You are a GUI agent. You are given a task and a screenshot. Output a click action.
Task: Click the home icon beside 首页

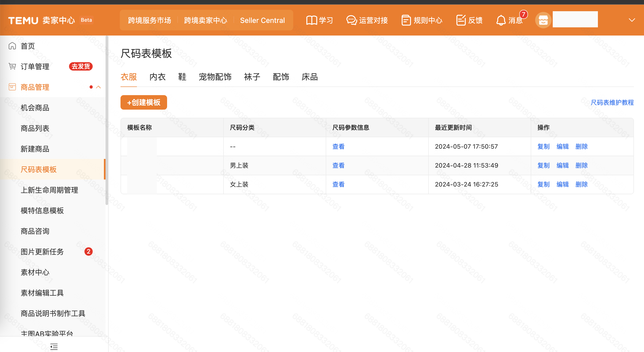(12, 46)
